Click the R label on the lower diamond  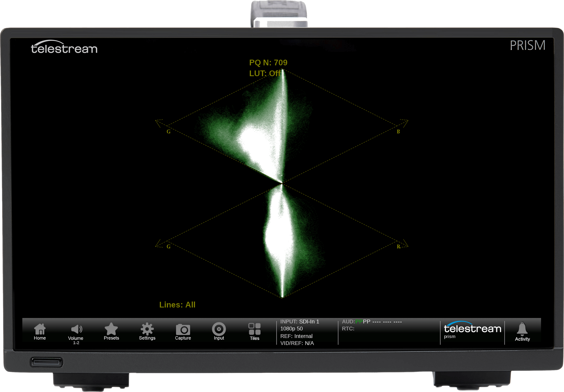398,246
